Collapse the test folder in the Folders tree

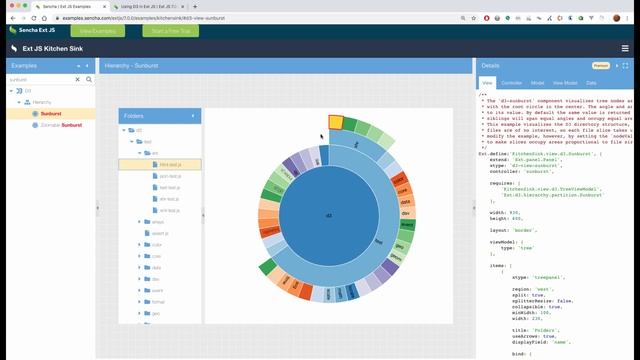click(132, 142)
